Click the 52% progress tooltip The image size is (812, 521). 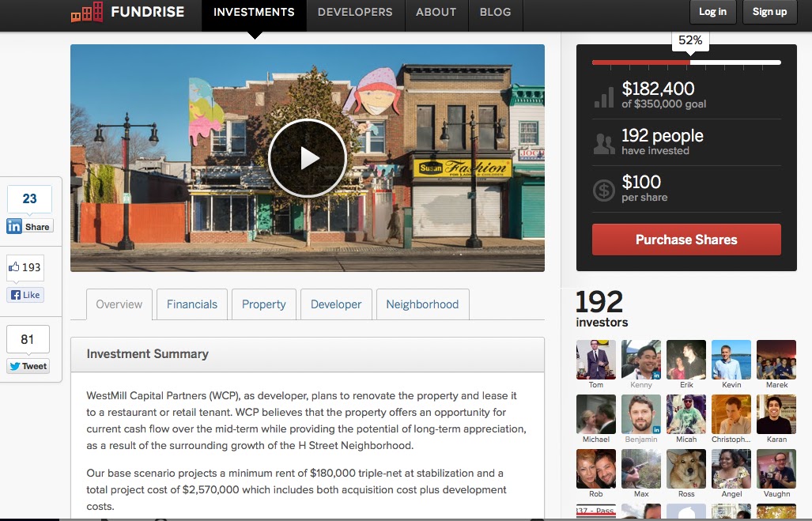[690, 40]
